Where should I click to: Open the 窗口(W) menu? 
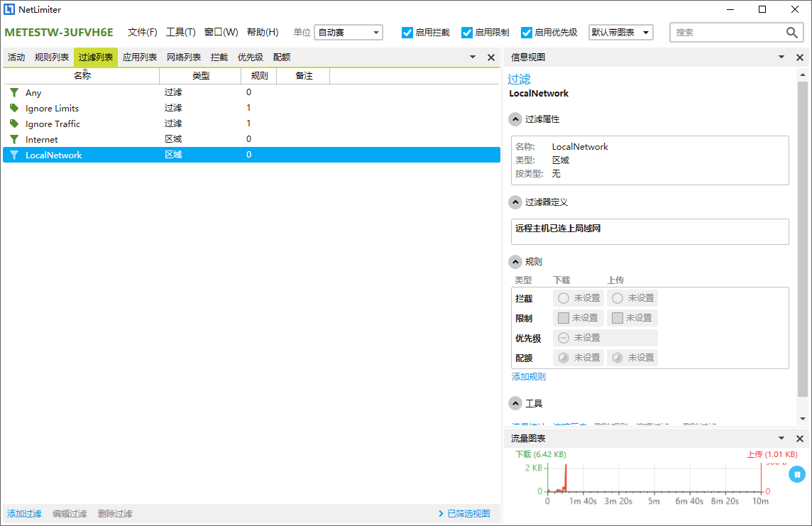(x=221, y=32)
